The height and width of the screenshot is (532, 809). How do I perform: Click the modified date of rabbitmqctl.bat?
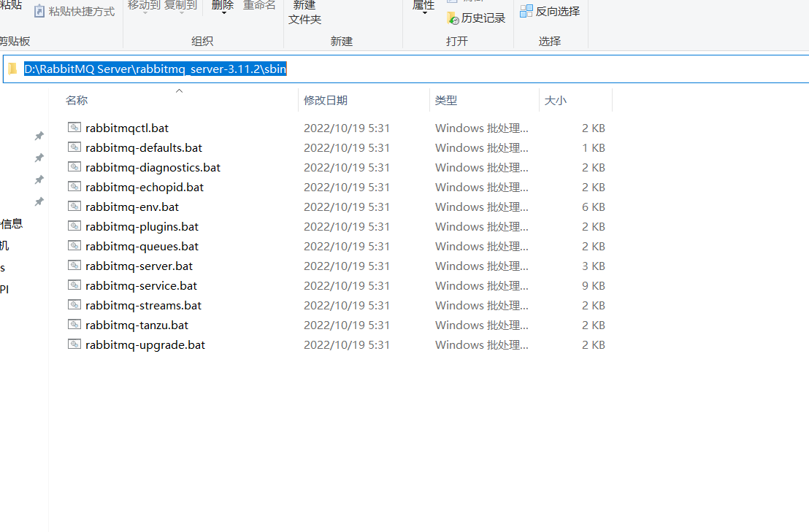[347, 128]
